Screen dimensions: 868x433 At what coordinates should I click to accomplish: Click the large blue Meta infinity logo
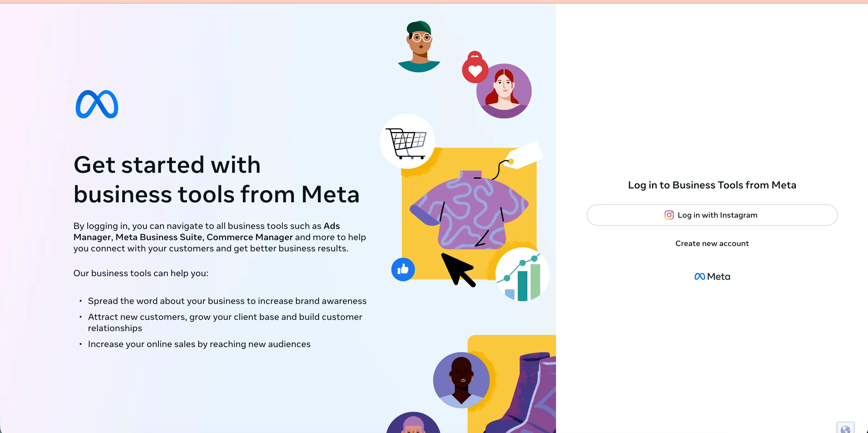pyautogui.click(x=97, y=104)
